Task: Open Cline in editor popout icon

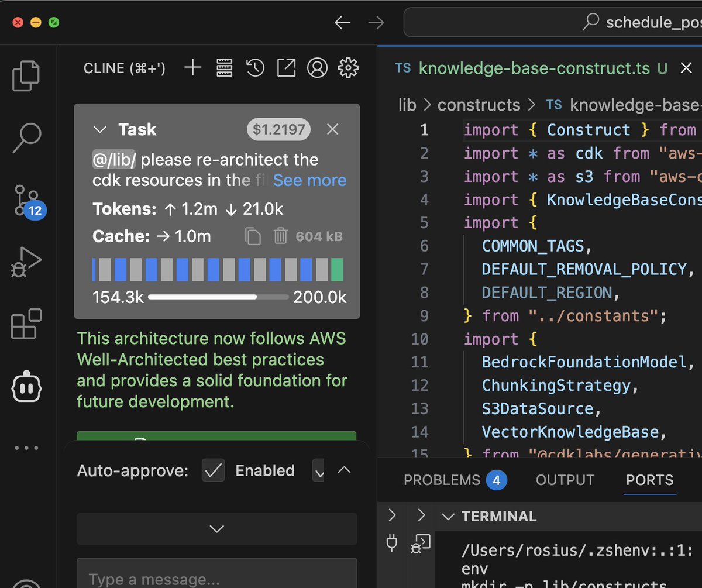Action: coord(286,68)
